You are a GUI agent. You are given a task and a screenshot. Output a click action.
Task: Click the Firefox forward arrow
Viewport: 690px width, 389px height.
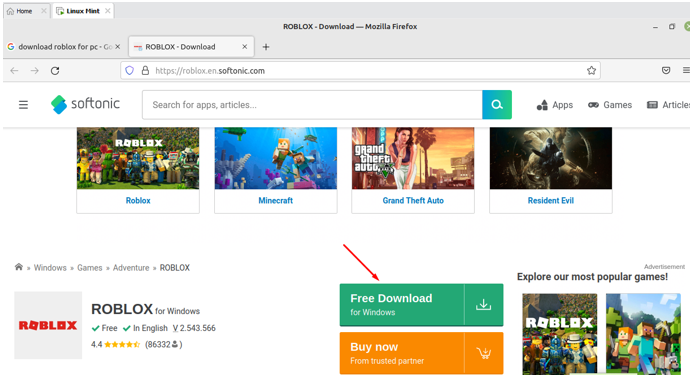(x=35, y=70)
